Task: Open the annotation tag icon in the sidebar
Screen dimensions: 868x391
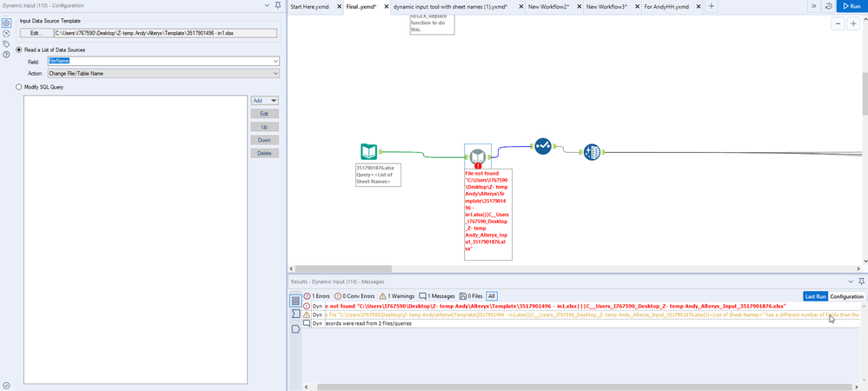Action: 7,43
